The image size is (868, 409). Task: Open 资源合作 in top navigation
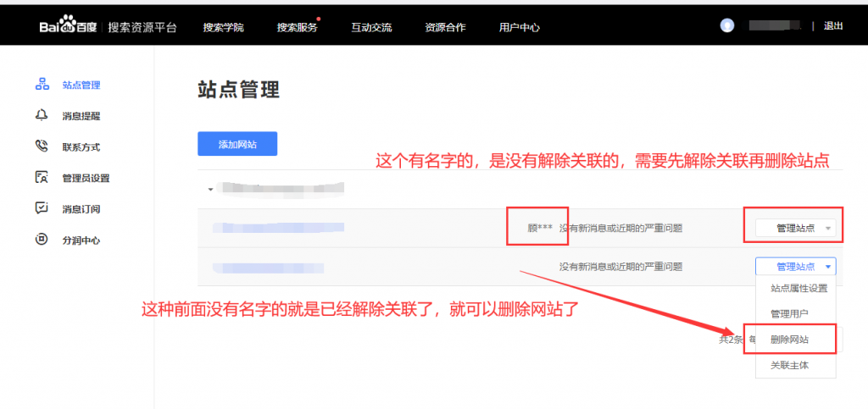pos(445,27)
